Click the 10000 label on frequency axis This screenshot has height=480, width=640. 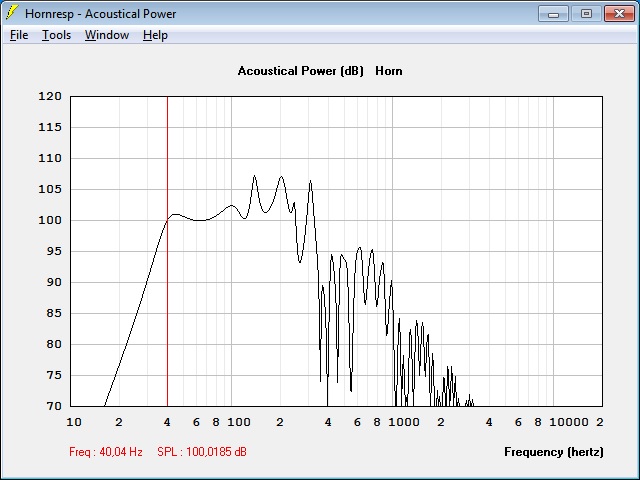click(569, 422)
